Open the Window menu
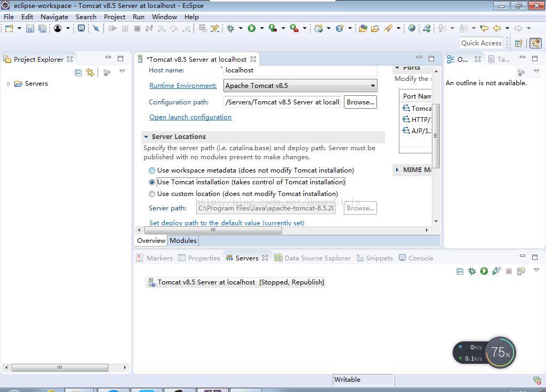 pyautogui.click(x=164, y=17)
